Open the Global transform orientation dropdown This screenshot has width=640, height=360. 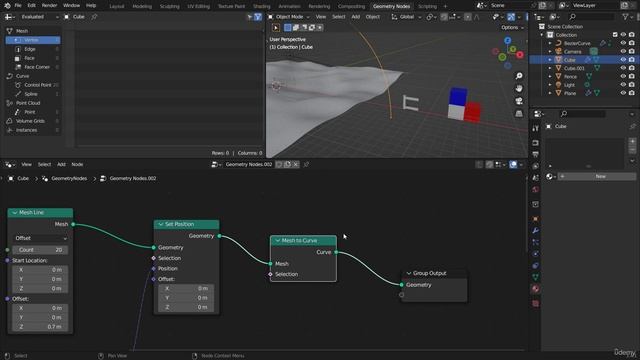pos(406,17)
